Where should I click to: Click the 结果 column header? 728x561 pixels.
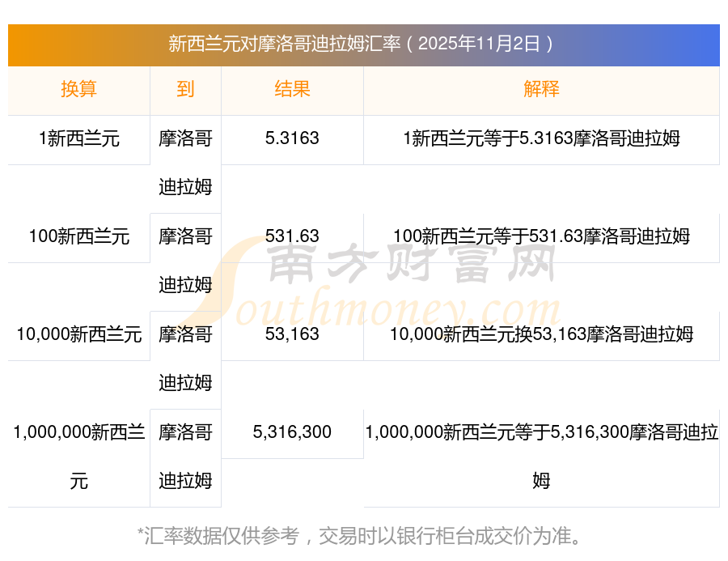[292, 89]
